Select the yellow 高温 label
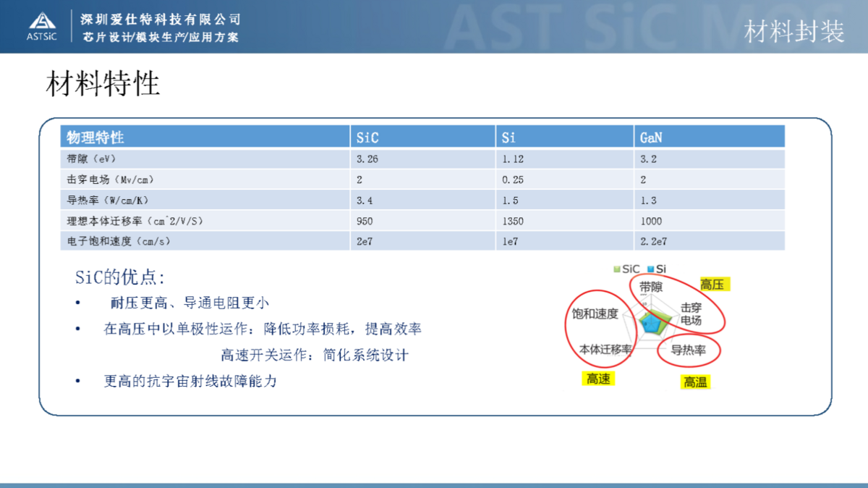Image resolution: width=868 pixels, height=488 pixels. point(695,382)
